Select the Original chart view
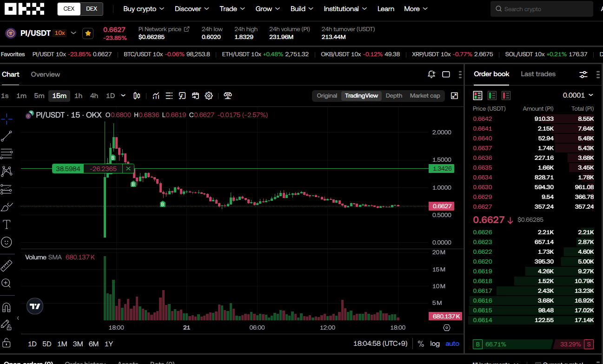Image resolution: width=603 pixels, height=364 pixels. [x=327, y=96]
